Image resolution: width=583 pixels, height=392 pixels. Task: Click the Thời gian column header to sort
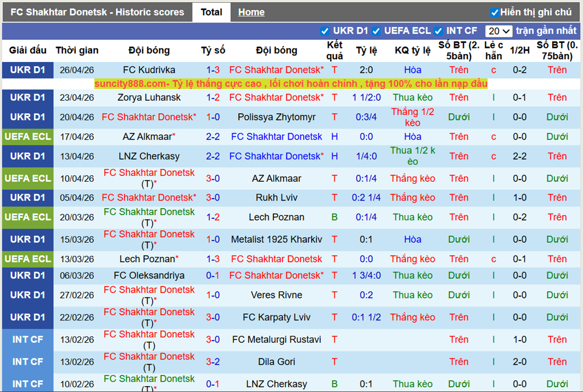(x=77, y=50)
